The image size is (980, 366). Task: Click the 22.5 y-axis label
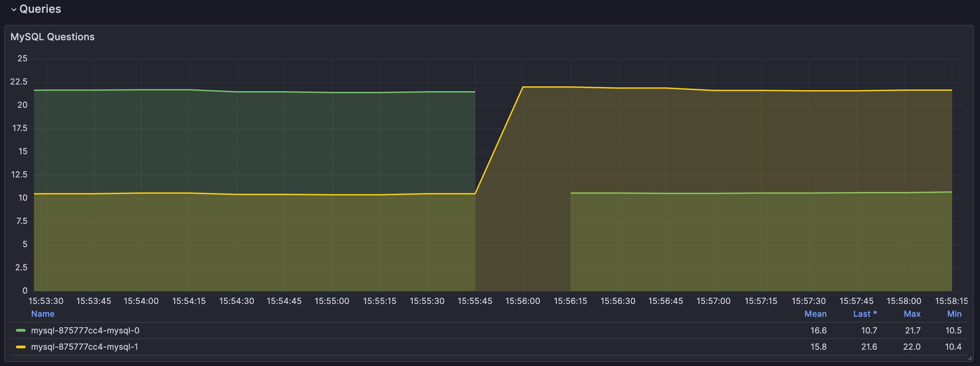click(19, 82)
